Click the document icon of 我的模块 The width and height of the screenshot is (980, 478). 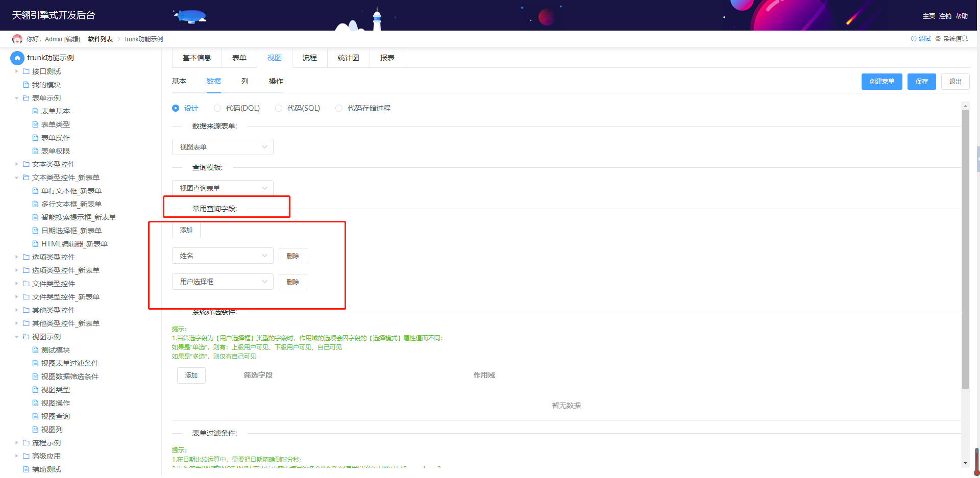[26, 85]
